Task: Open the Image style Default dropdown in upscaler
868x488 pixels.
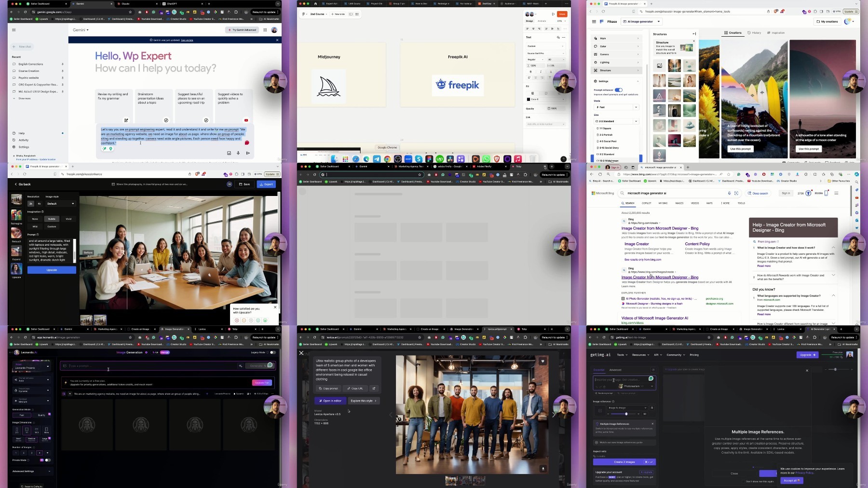Action: [61, 204]
